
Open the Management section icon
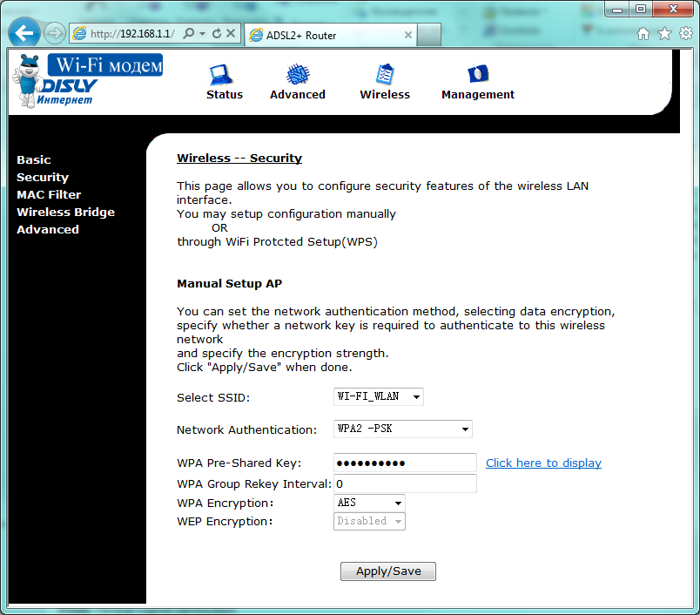[477, 75]
